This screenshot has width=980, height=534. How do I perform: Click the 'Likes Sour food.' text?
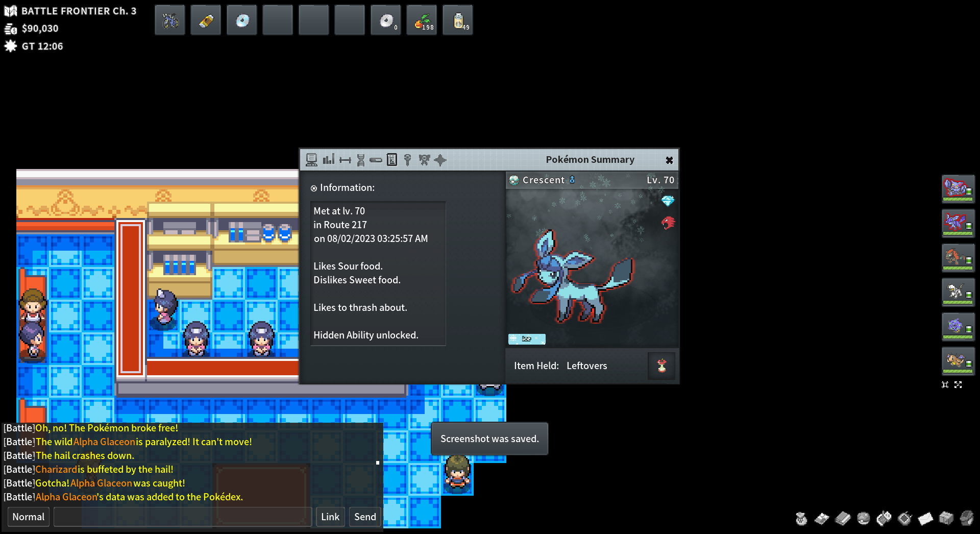tap(348, 266)
